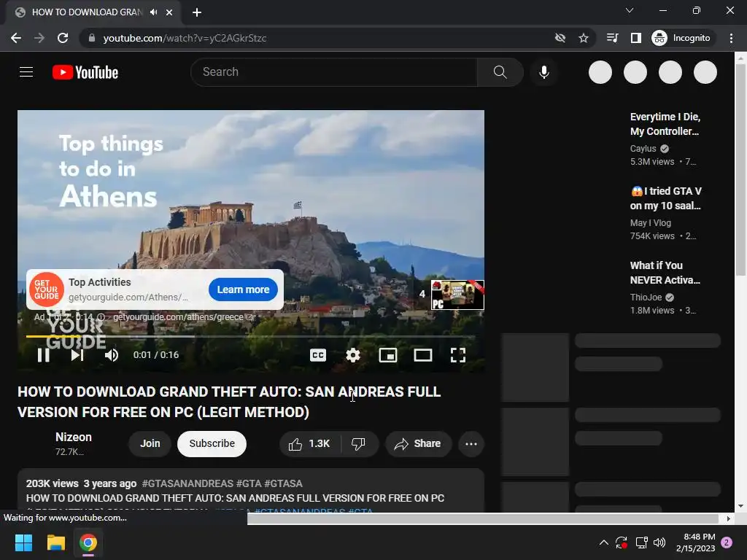Click #GTASANANDREAS hashtag
Screen dimensions: 747x560
(187, 483)
